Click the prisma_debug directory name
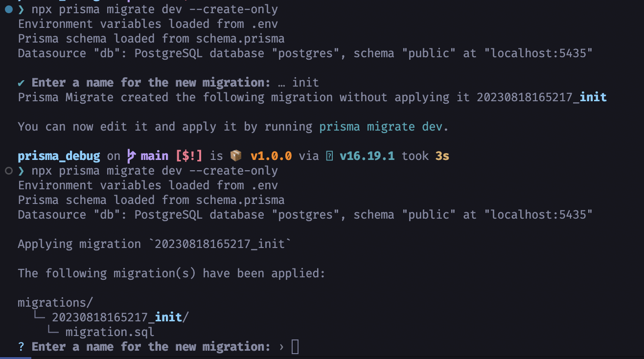 pos(59,156)
